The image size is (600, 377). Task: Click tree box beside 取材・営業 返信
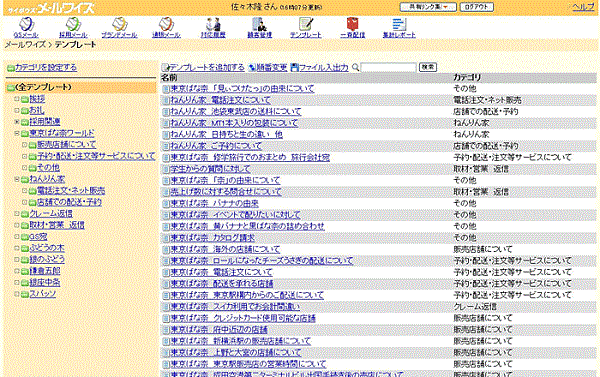pos(17,225)
